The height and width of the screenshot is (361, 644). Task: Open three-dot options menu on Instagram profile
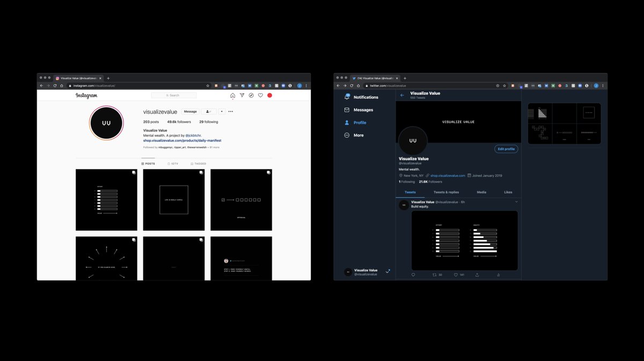231,112
